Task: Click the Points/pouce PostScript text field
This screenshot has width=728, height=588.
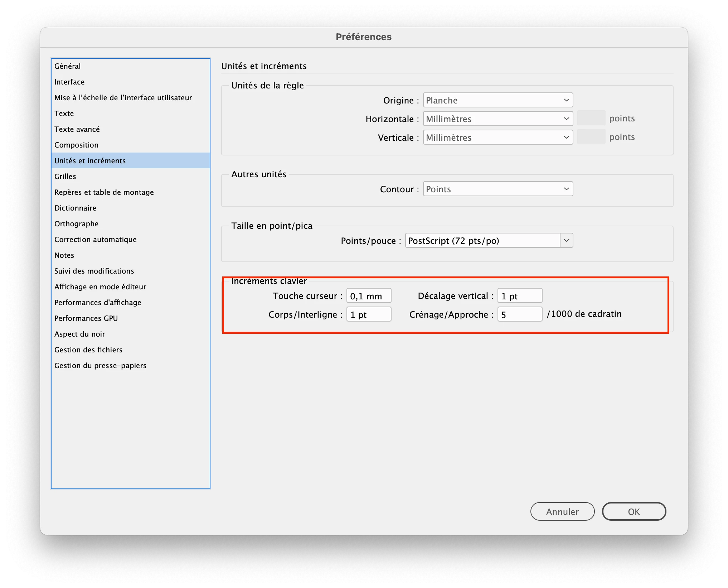Action: [x=482, y=241]
